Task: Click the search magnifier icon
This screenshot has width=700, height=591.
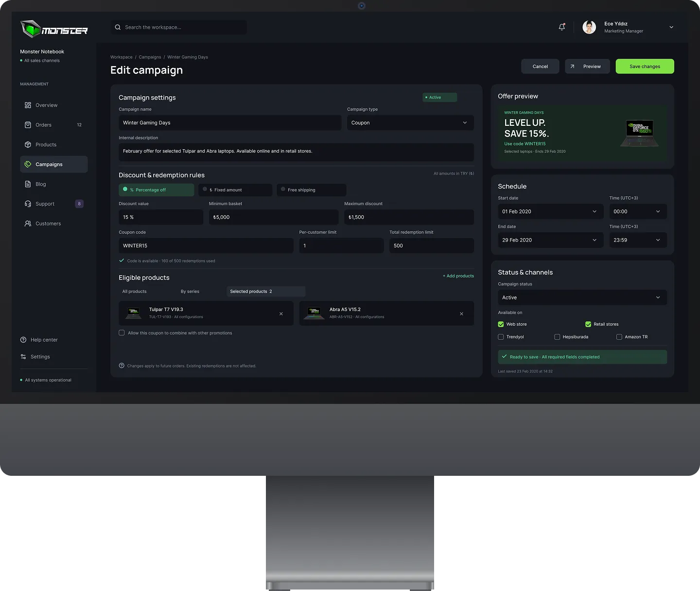Action: [x=118, y=27]
